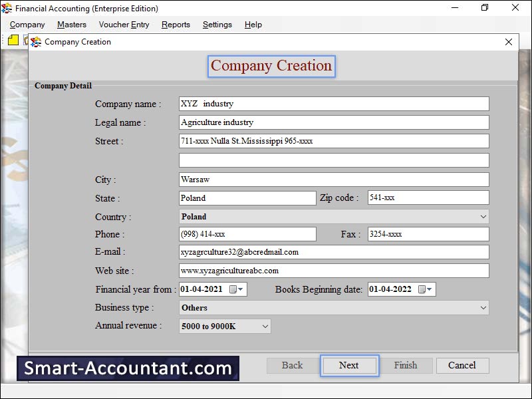Expand the Business type dropdown
Screen dimensions: 532x399
tap(483, 308)
